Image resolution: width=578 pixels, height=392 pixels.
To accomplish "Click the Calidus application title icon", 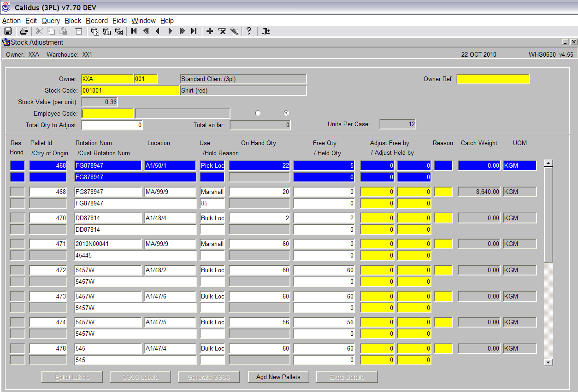I will [6, 7].
